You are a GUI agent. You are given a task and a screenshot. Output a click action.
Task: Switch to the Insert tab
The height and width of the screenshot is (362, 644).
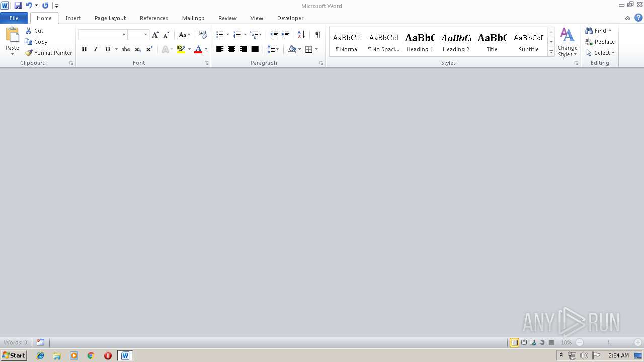click(73, 18)
